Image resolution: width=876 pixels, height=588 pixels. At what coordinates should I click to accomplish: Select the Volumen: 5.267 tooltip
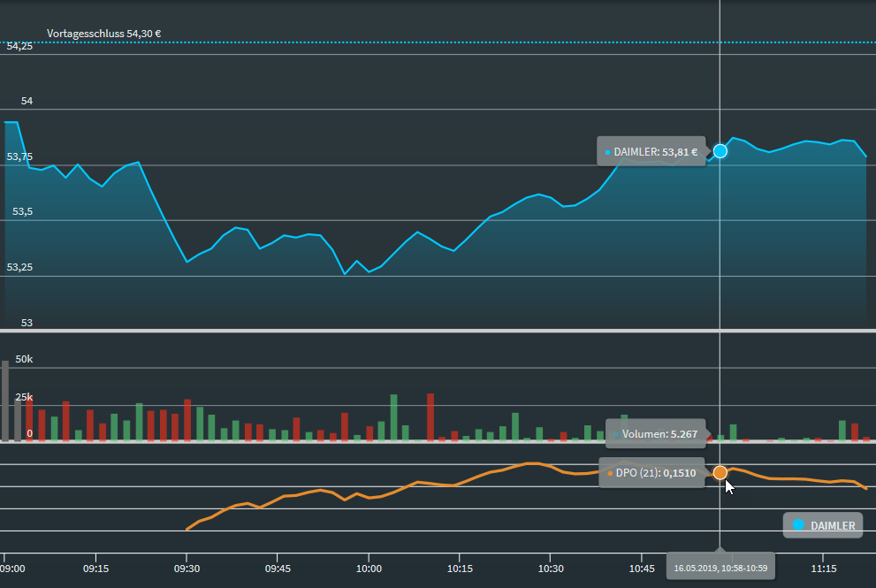(x=655, y=434)
